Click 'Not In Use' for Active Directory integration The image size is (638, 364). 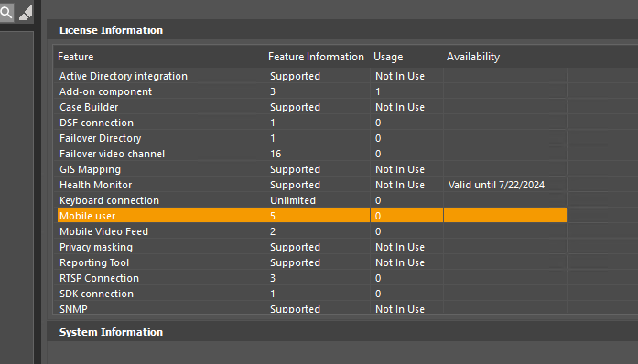[x=400, y=76]
